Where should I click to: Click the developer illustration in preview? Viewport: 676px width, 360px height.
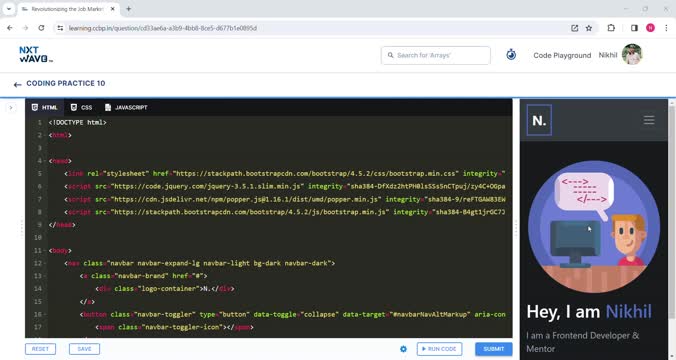594,227
